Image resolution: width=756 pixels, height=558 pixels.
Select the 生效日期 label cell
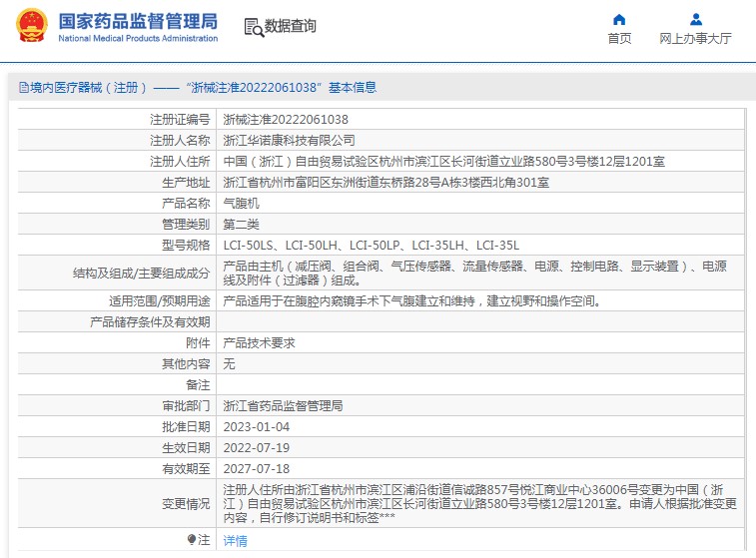click(x=186, y=447)
